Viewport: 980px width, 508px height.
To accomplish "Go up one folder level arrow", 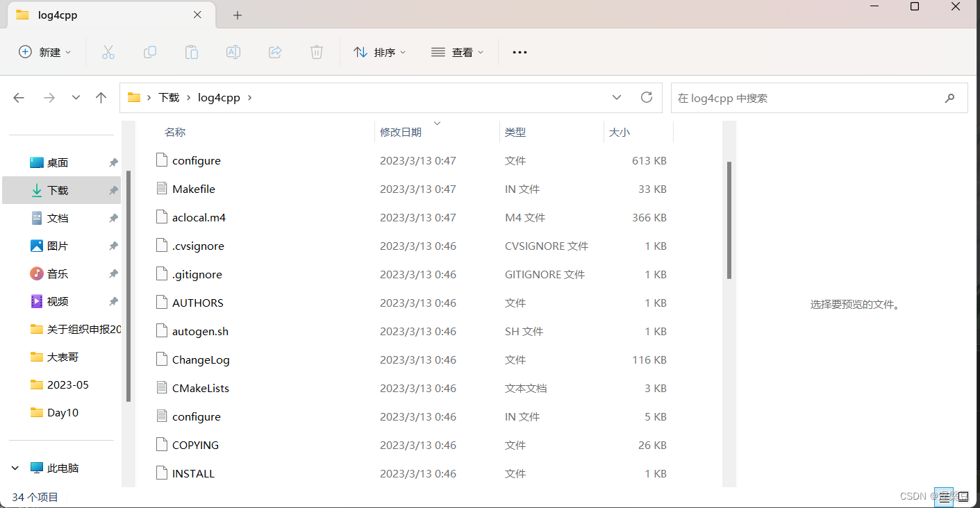I will [101, 98].
